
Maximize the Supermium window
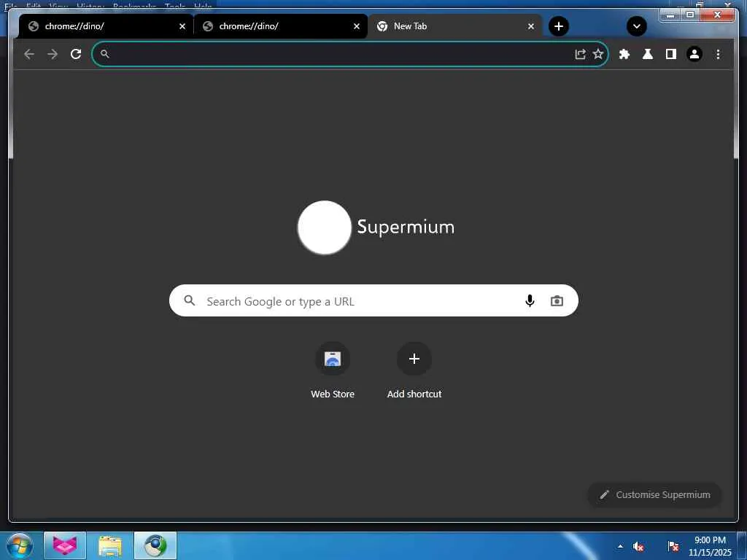click(690, 15)
